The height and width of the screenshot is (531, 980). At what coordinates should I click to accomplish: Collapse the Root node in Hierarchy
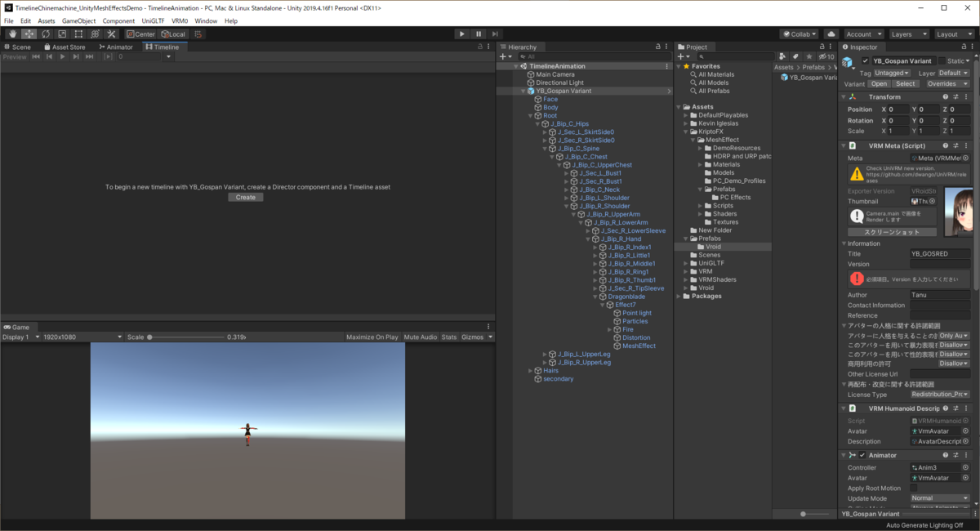click(x=530, y=116)
